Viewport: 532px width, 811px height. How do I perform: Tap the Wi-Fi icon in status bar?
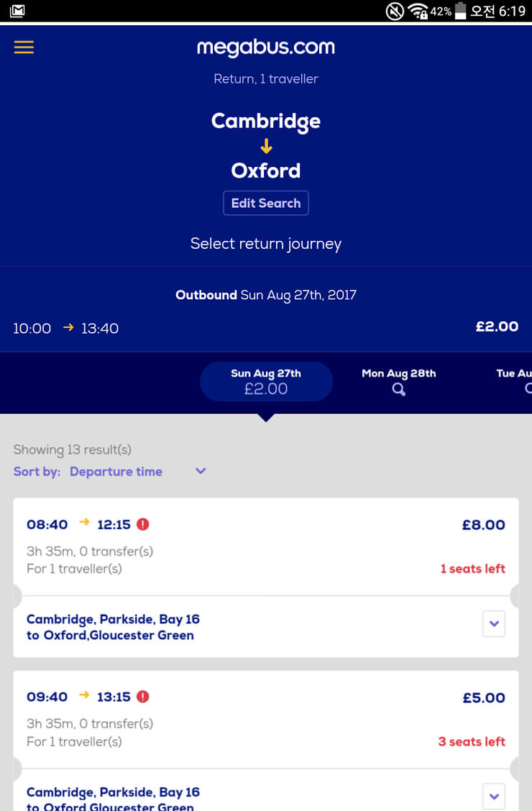[418, 11]
